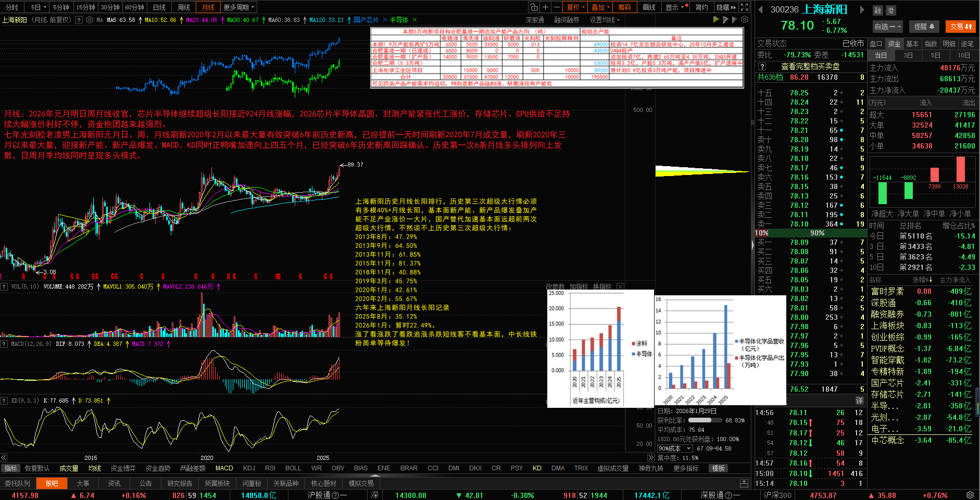Open 更多周期 dropdown
The width and height of the screenshot is (980, 500).
pos(239,7)
